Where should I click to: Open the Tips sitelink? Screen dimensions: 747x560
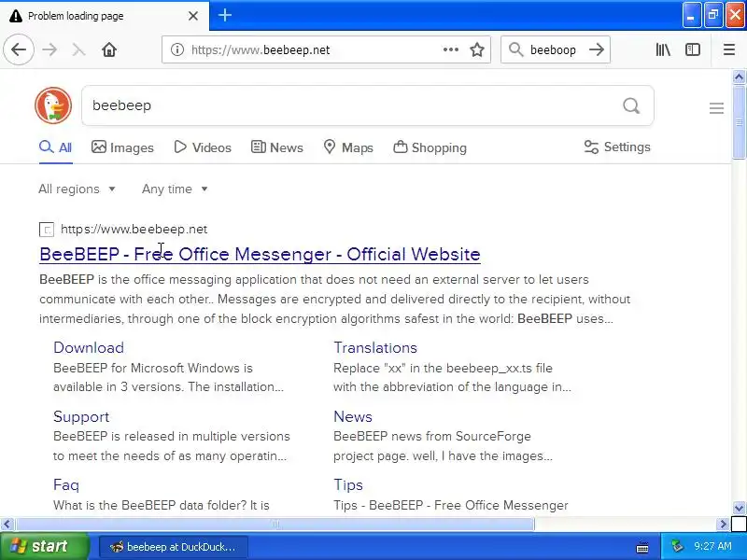(348, 484)
